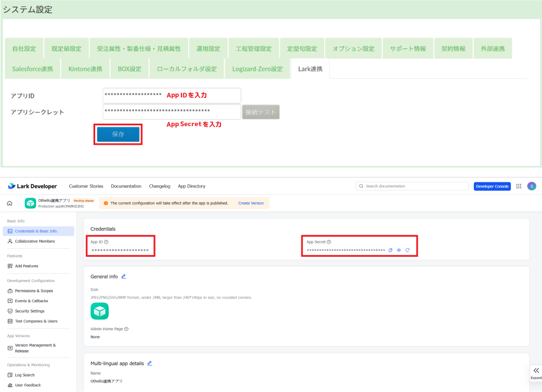
Task: Go to the 工程管理設定 tab
Action: point(254,49)
